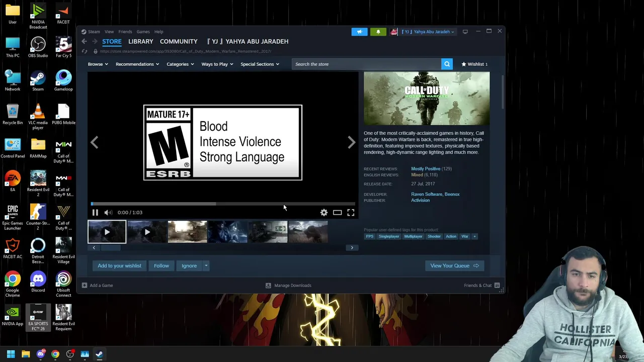Select the Singleplayer tag

389,236
